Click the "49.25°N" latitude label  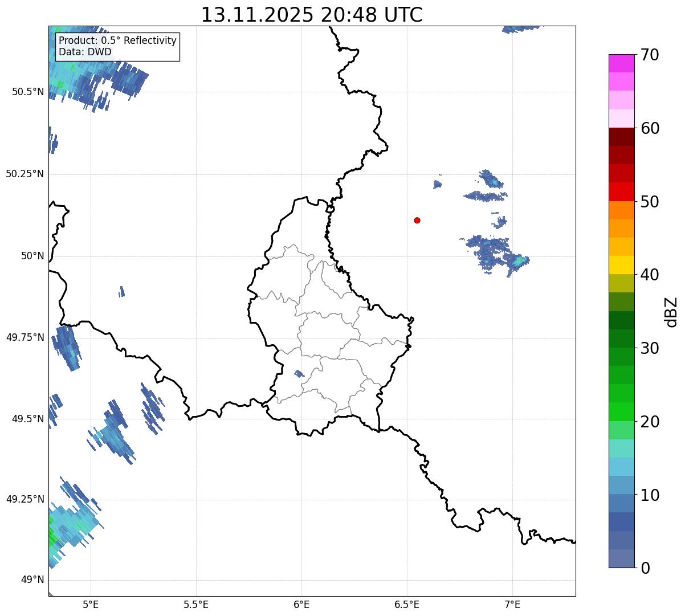click(25, 499)
